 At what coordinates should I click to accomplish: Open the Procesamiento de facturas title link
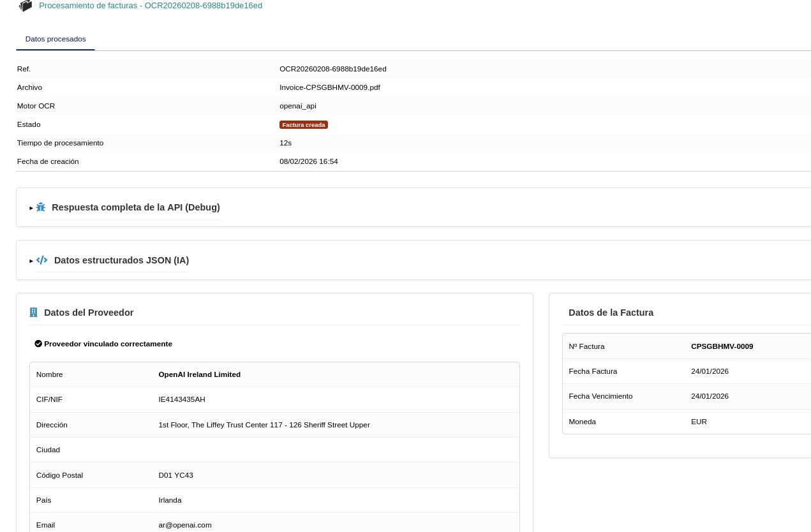point(151,6)
